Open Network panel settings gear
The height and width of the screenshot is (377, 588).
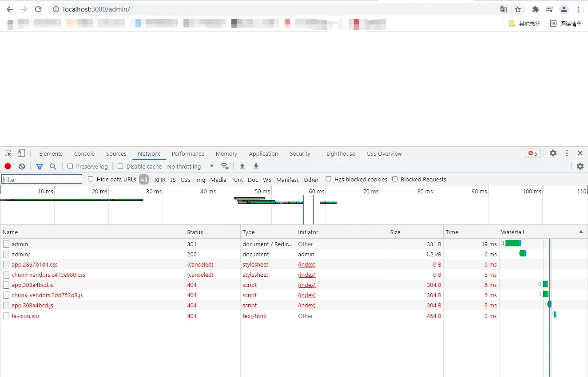[580, 166]
